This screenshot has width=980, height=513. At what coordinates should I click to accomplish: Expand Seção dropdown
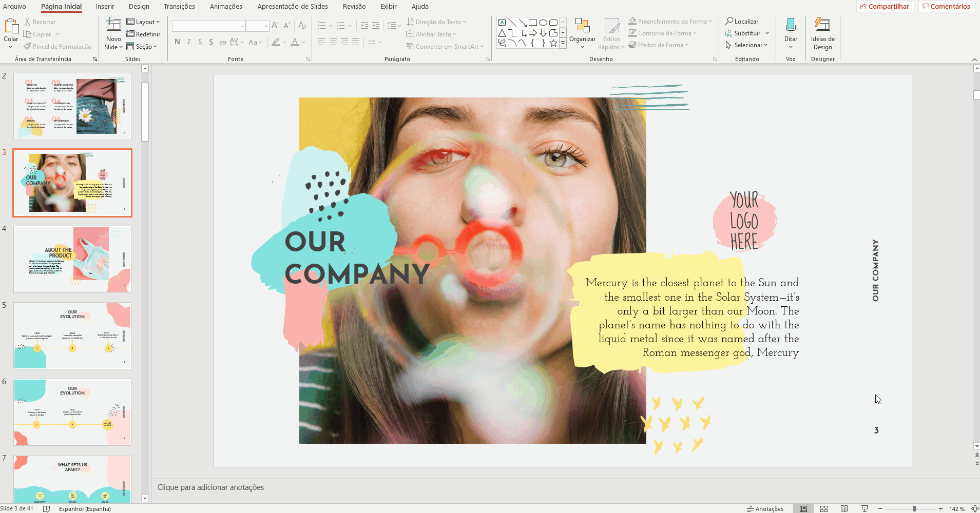tap(142, 47)
